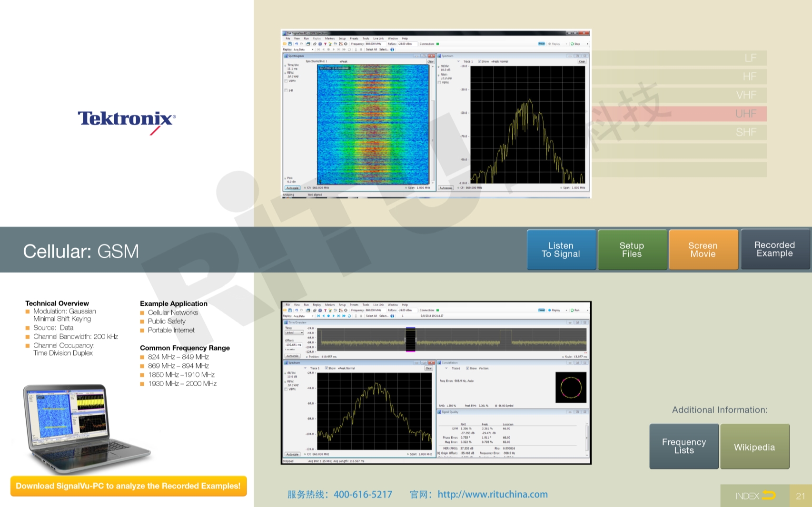Click Download SignalVu-PC banner button
Viewport: 812px width, 507px height.
129,486
